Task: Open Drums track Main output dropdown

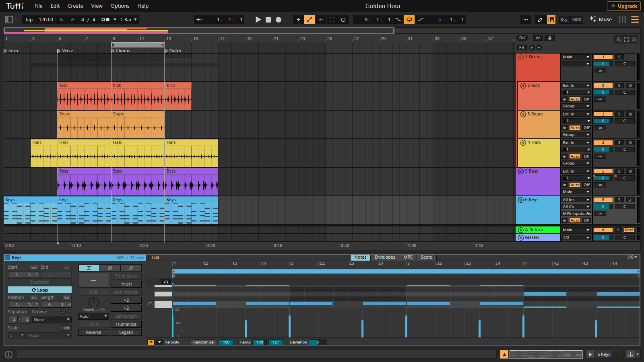Action: [x=576, y=57]
